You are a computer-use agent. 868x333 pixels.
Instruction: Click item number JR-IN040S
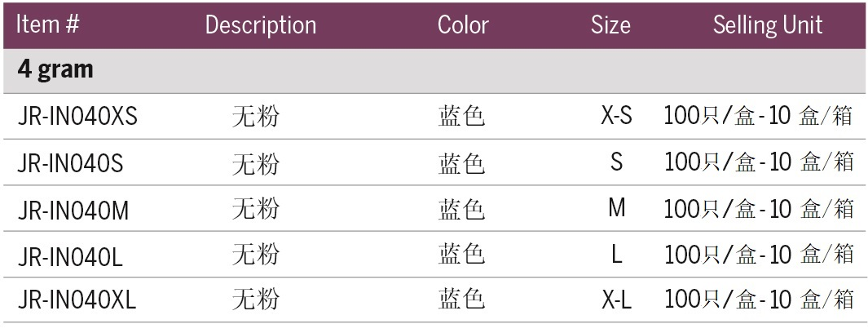coord(70,164)
